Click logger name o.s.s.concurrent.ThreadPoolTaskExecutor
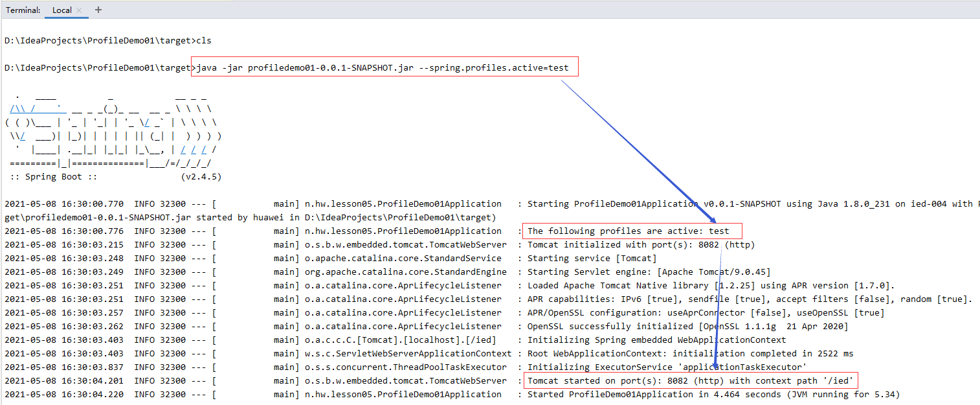Viewport: 980px width, 405px height. pos(406,367)
